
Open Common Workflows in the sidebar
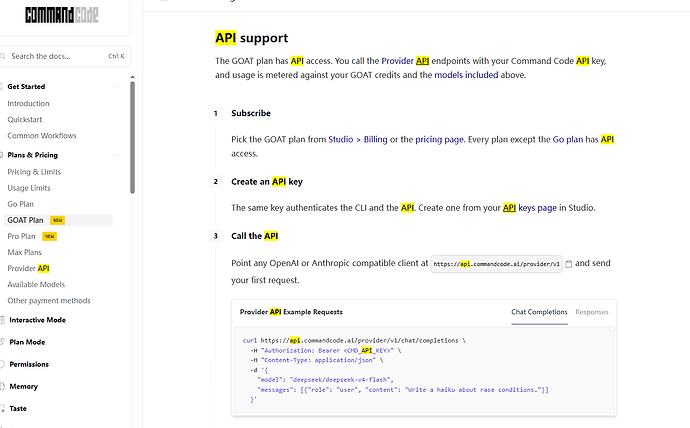(x=42, y=135)
